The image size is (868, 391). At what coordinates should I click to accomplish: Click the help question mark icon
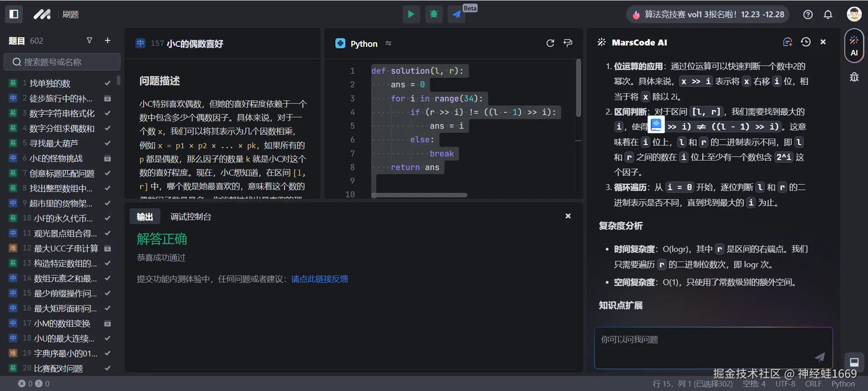(x=808, y=15)
